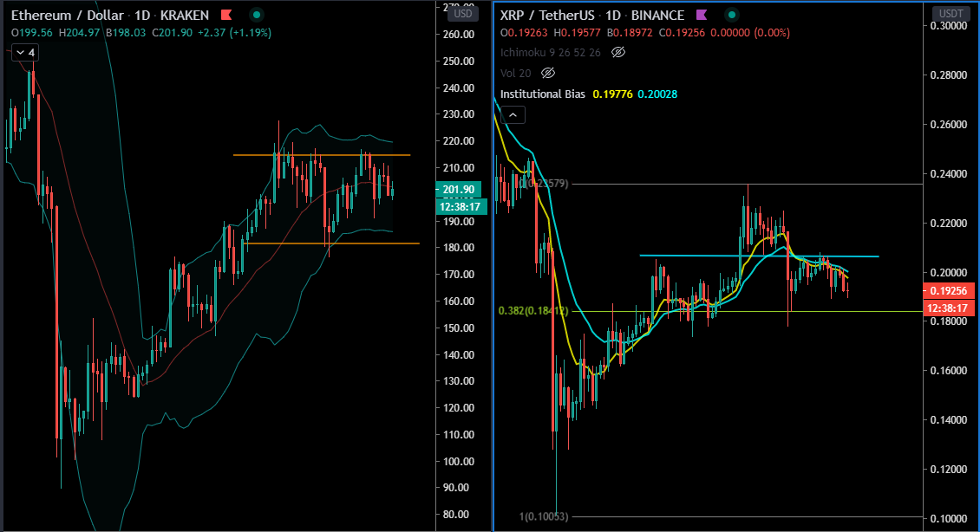Expand the legend using the up-arrow on XRP chart
The width and height of the screenshot is (980, 532).
point(513,114)
